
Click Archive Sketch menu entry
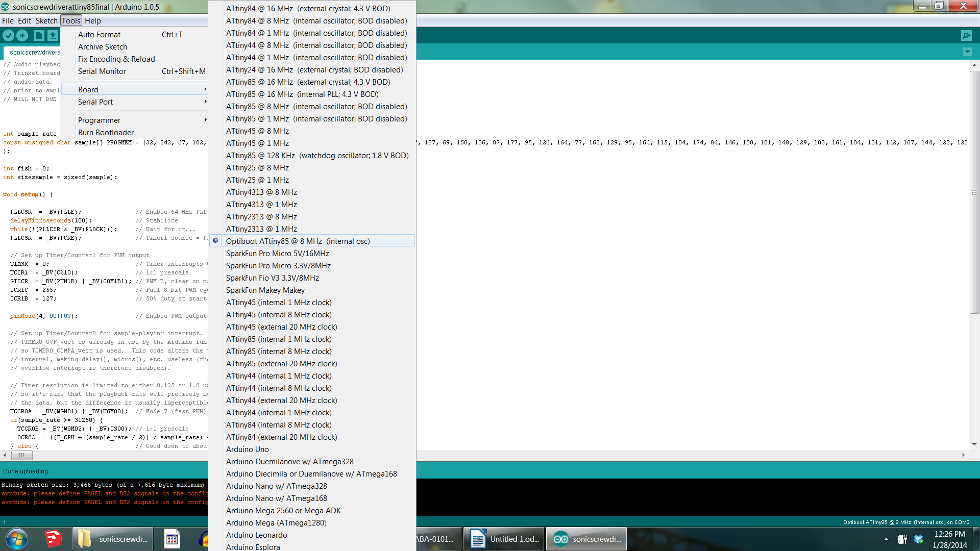click(102, 47)
